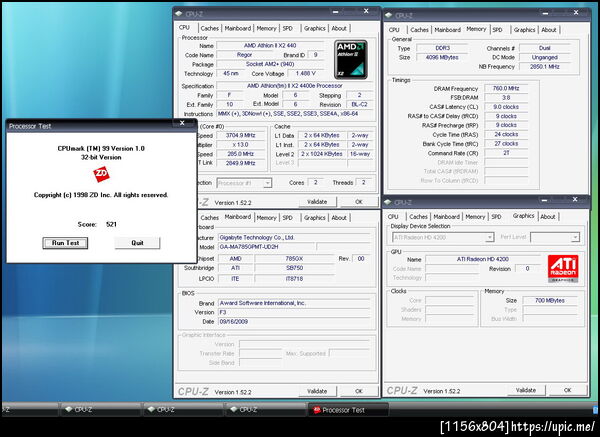Click Validate in the Mainboard window

(x=317, y=391)
